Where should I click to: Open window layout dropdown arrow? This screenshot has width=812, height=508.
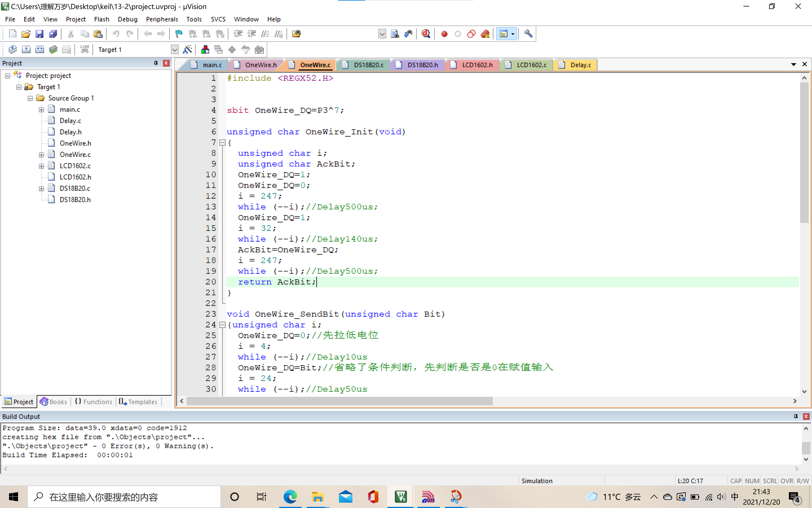[513, 34]
